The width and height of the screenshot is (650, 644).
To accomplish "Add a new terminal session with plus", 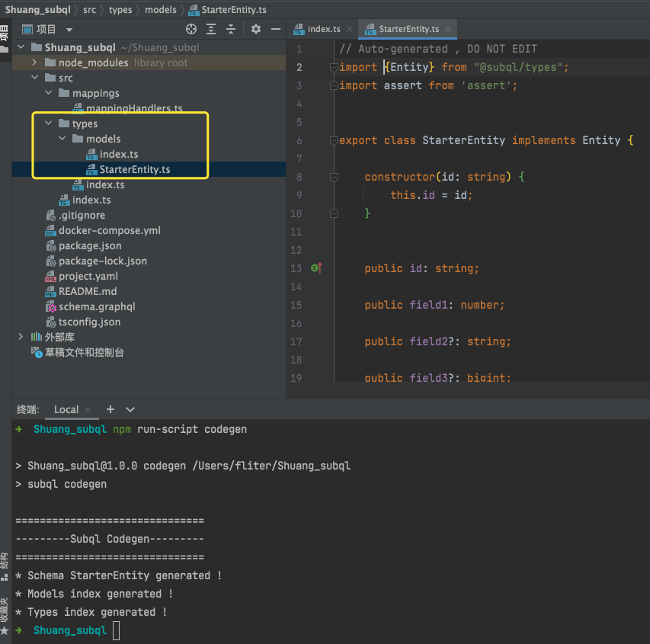I will coord(110,409).
